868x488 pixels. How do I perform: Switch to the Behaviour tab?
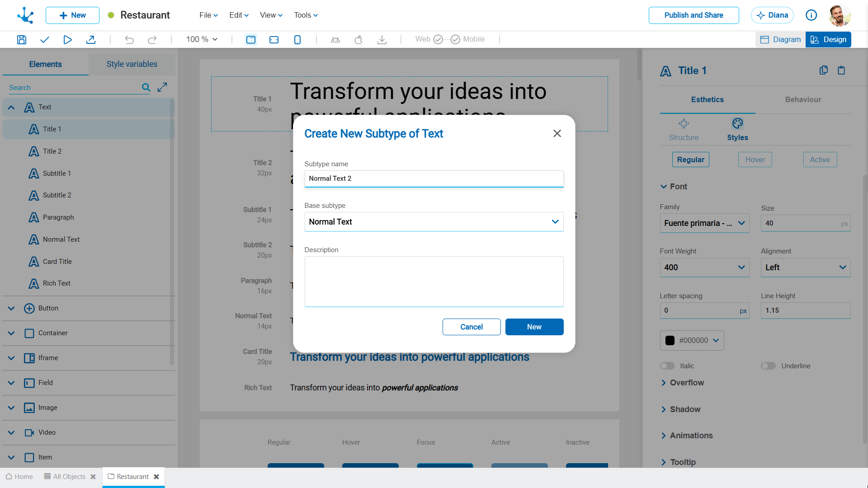803,100
